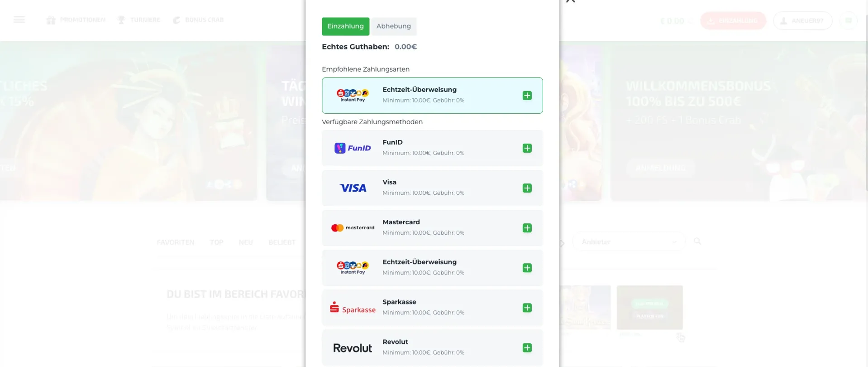This screenshot has width=868, height=367.
Task: Open the ANEUER97 account button
Action: coord(803,21)
